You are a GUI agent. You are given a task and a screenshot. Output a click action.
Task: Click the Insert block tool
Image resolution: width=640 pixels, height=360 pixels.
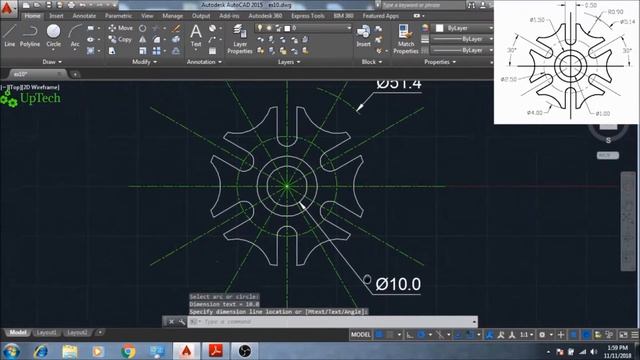[x=363, y=36]
